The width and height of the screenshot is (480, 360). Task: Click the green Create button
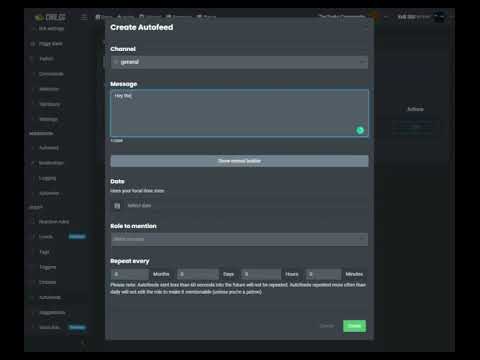354,326
